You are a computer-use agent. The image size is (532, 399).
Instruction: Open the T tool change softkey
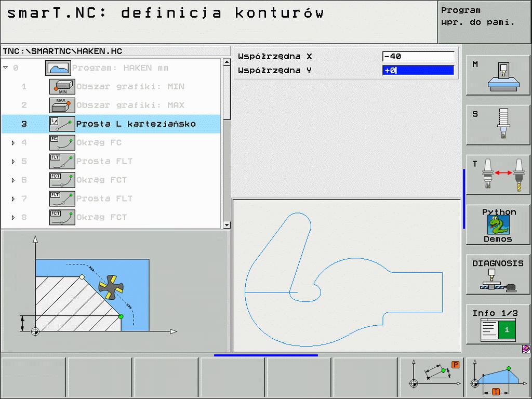click(498, 175)
